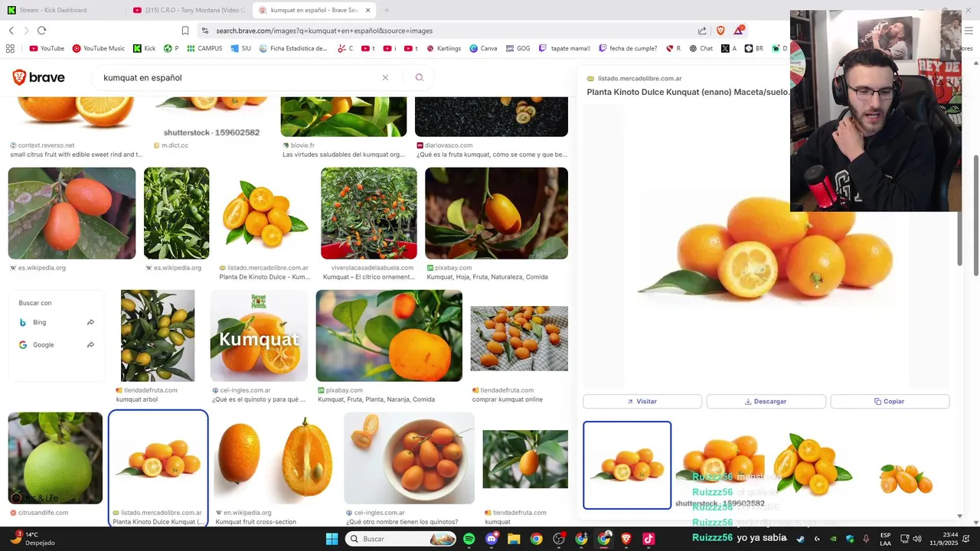
Task: Bookmark this page with the bookmark icon
Action: pyautogui.click(x=185, y=31)
